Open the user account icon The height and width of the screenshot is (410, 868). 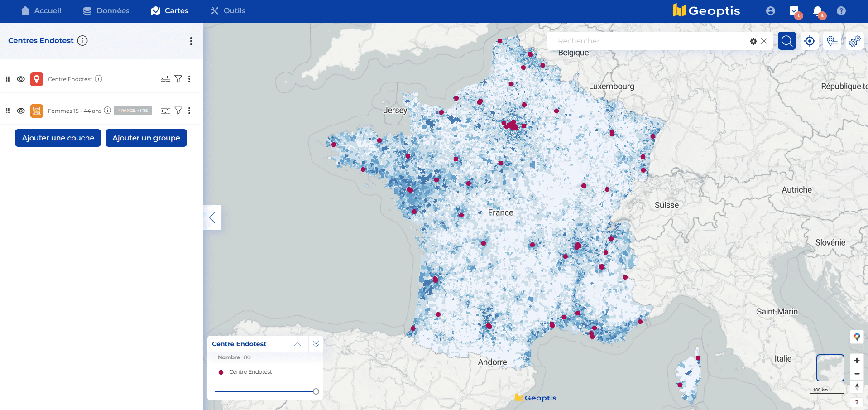point(770,11)
